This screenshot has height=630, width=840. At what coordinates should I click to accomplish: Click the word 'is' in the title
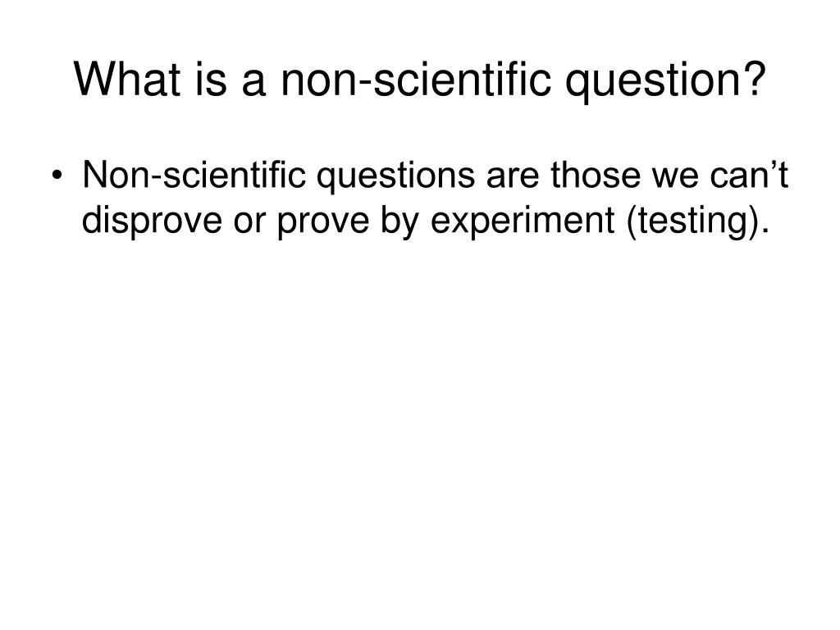click(x=211, y=79)
